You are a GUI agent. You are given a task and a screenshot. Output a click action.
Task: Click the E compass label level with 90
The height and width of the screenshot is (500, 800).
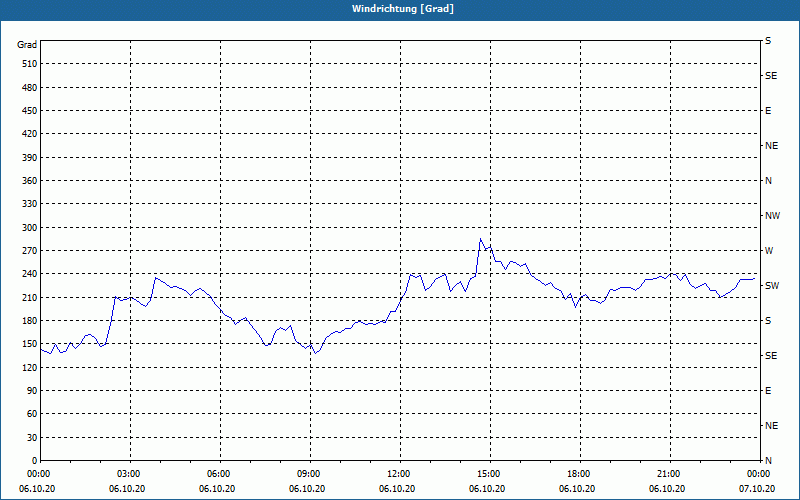tap(768, 391)
